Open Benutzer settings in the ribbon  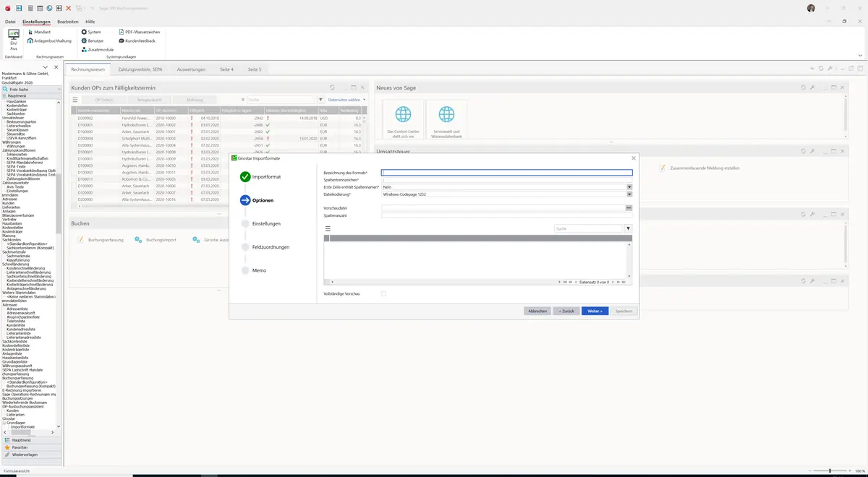click(93, 40)
